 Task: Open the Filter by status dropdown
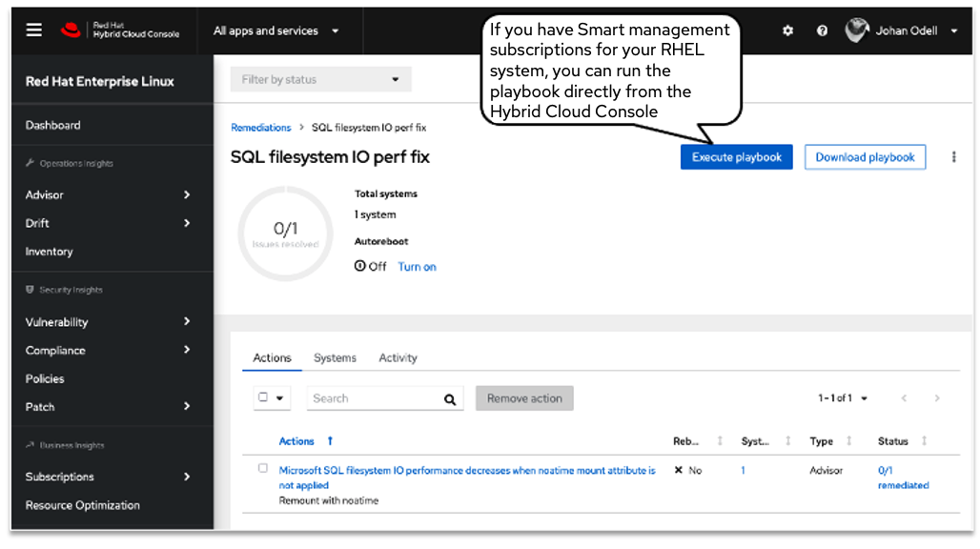click(320, 80)
